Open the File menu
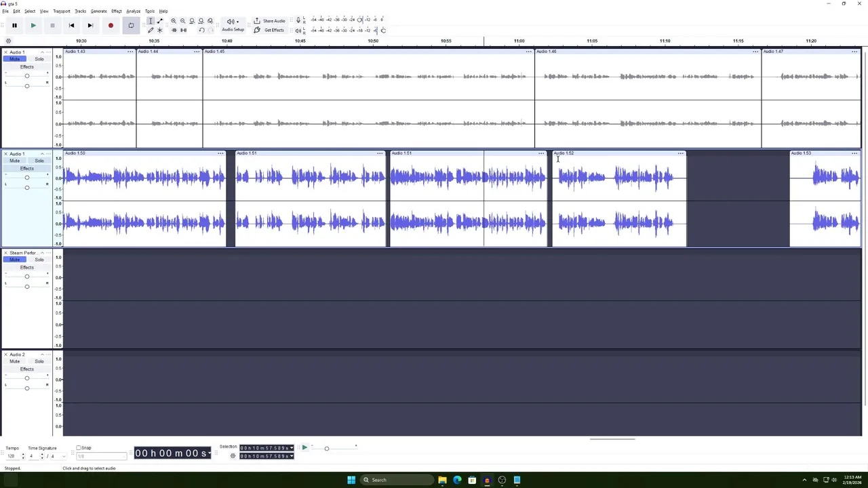868x488 pixels. point(5,12)
